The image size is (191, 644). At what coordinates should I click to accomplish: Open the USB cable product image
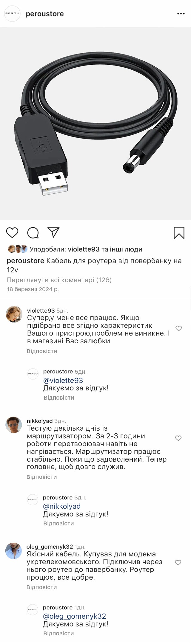95,124
